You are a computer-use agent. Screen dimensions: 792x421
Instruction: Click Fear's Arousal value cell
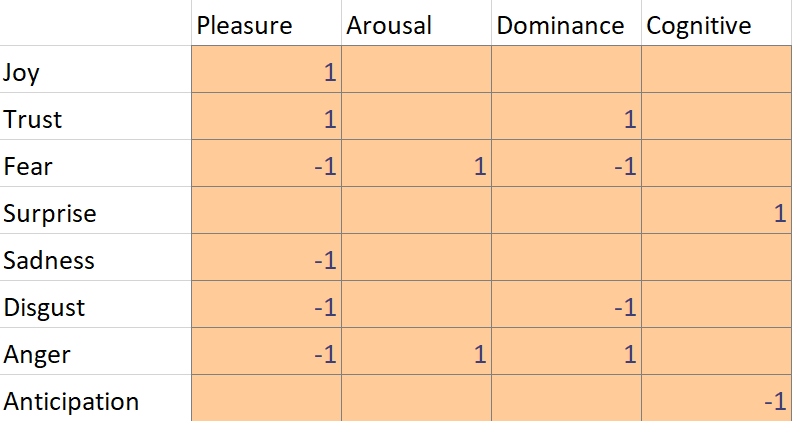click(x=416, y=166)
